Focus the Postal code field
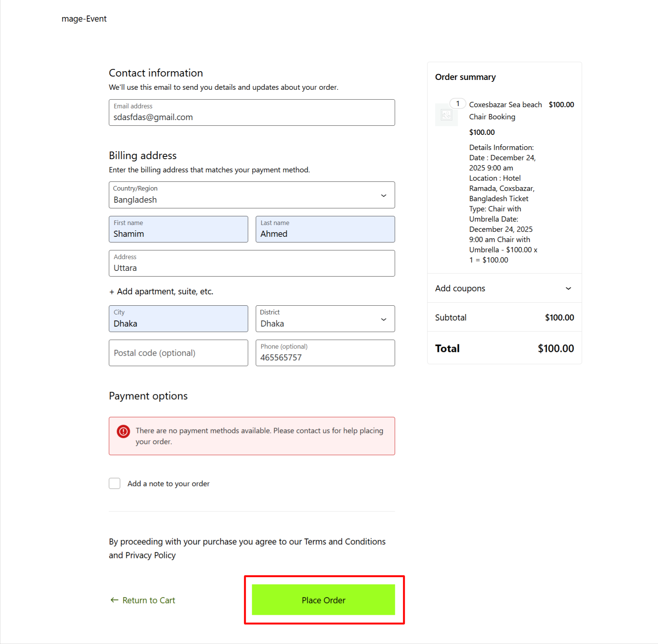The width and height of the screenshot is (658, 644). (x=178, y=353)
